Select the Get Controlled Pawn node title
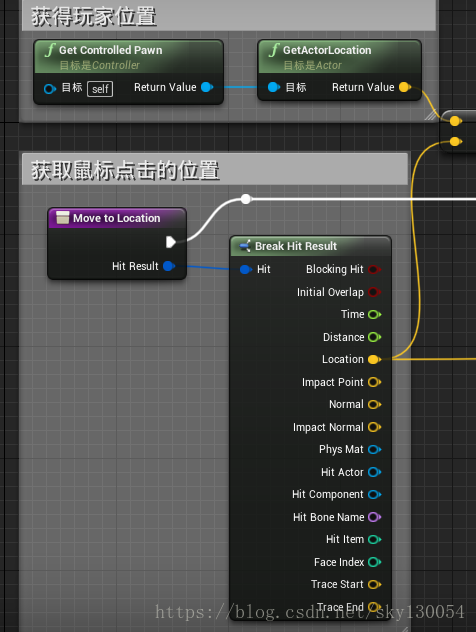The height and width of the screenshot is (632, 476). pyautogui.click(x=110, y=50)
